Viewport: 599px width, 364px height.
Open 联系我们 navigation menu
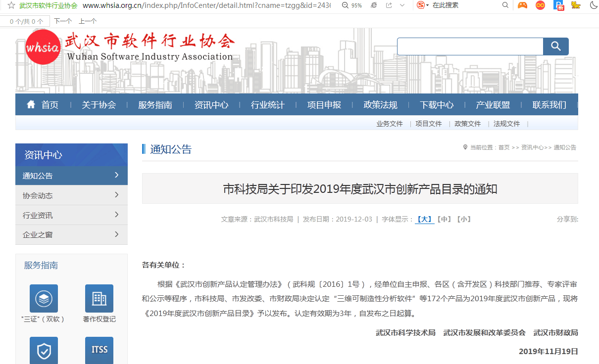pos(549,105)
